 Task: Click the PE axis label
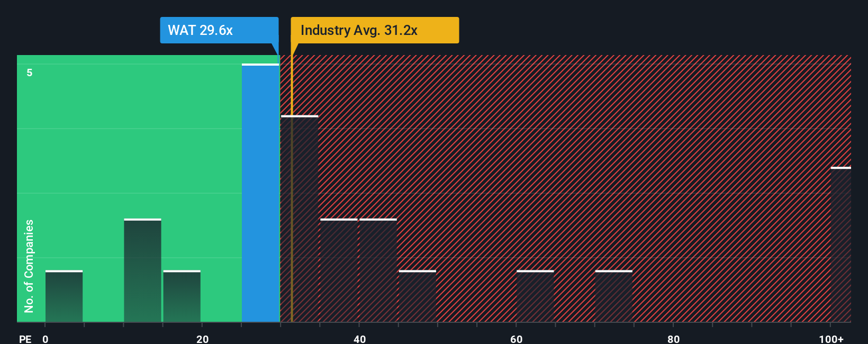click(25, 339)
